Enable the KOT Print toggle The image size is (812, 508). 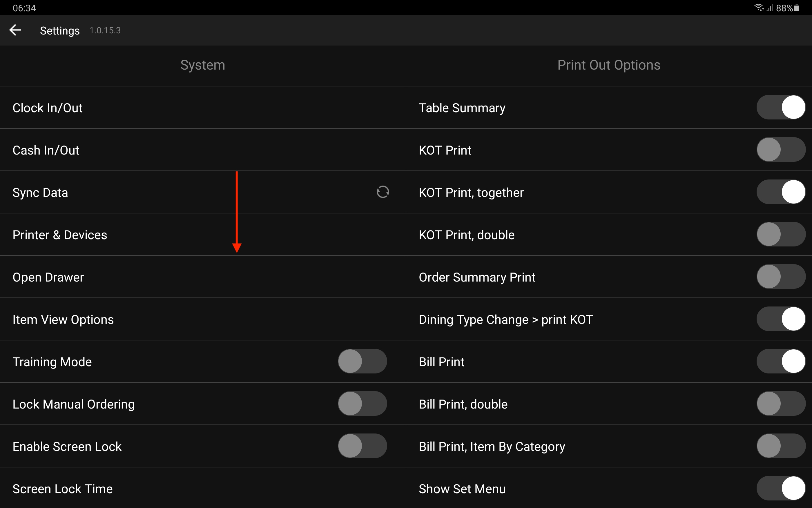tap(780, 150)
